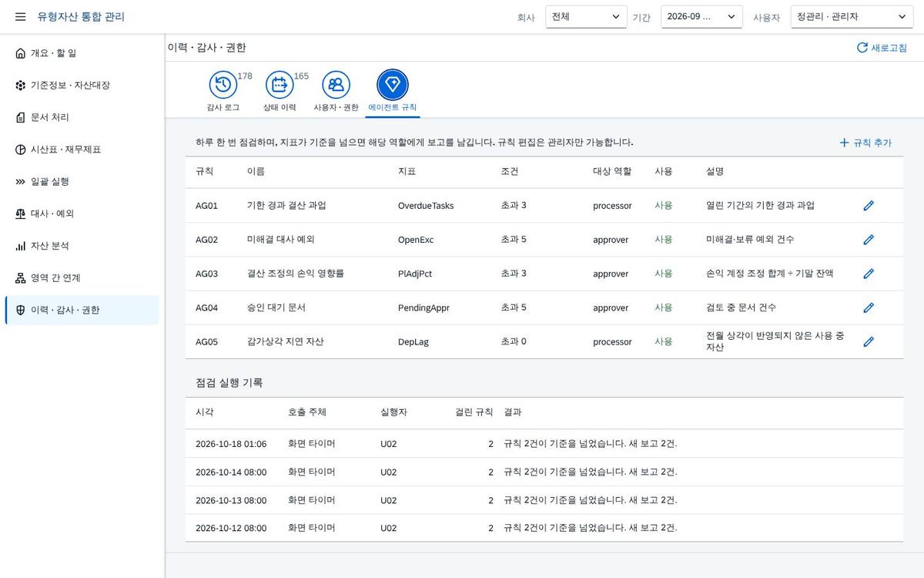Click the PlAdjPct metric cell

[x=415, y=274]
